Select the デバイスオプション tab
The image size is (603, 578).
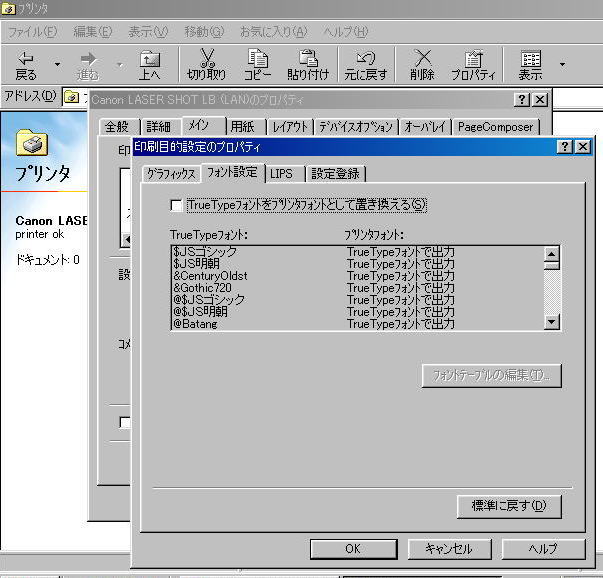click(356, 127)
